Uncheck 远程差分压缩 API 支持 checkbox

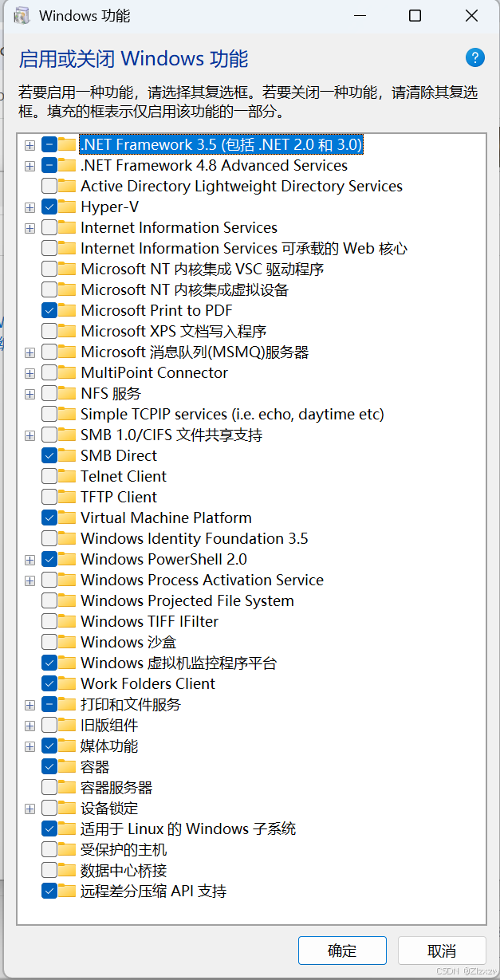point(49,891)
